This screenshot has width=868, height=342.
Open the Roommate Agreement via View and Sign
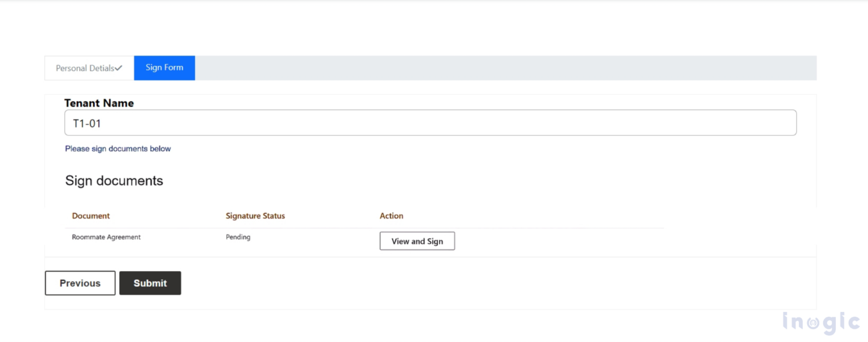click(417, 241)
